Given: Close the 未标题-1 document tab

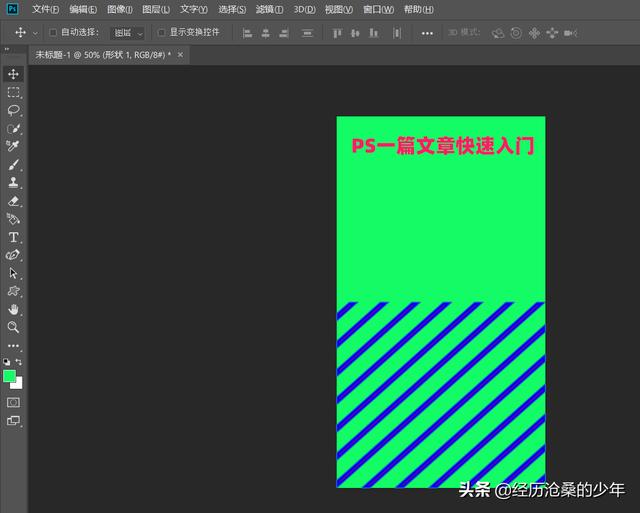Looking at the screenshot, I should 180,55.
